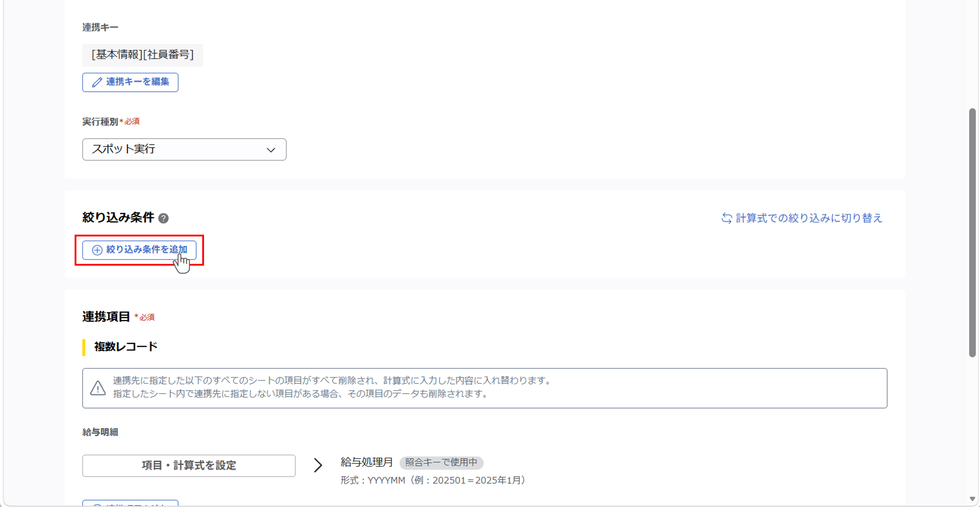The height and width of the screenshot is (507, 980).
Task: Click the right chevron beside 項目・計算式を設定
Action: (x=318, y=465)
